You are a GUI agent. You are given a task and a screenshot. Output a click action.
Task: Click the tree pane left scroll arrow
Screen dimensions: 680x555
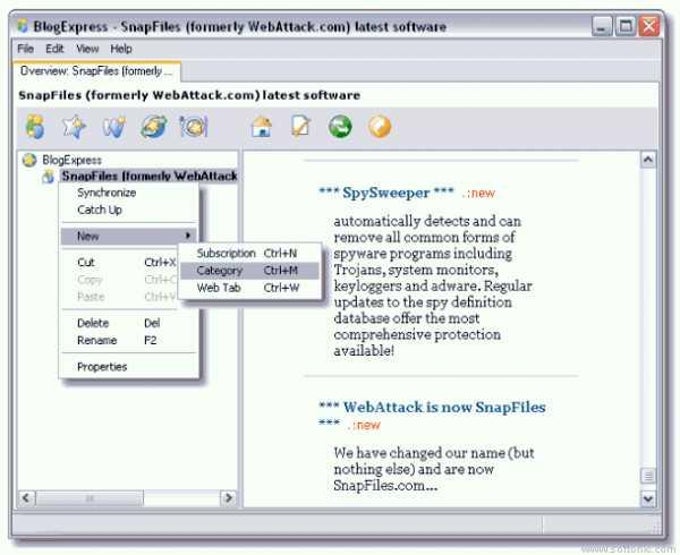tap(26, 498)
